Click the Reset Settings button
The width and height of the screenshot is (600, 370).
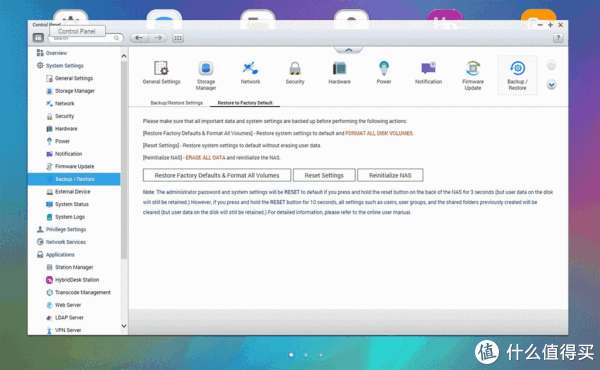324,175
